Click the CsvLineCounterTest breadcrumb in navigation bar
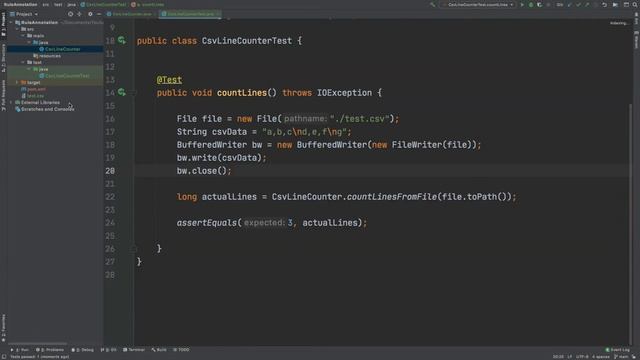This screenshot has width=640, height=360. click(x=104, y=4)
